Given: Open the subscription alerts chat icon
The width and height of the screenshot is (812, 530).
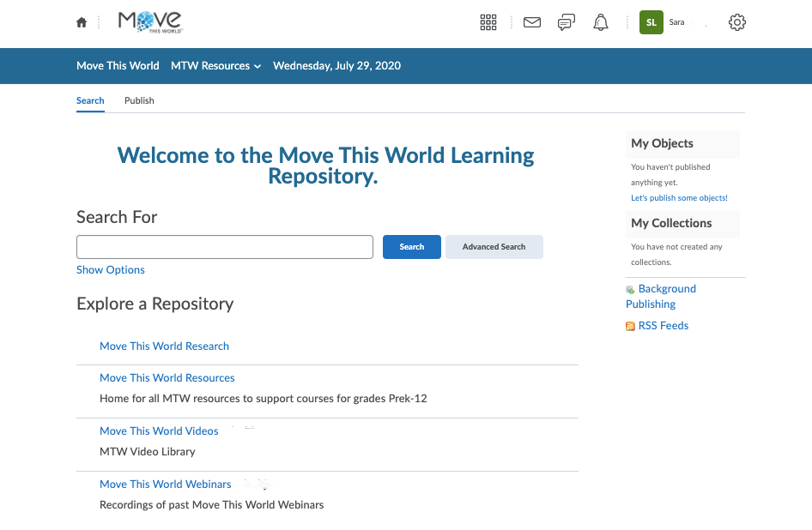Looking at the screenshot, I should tap(566, 22).
